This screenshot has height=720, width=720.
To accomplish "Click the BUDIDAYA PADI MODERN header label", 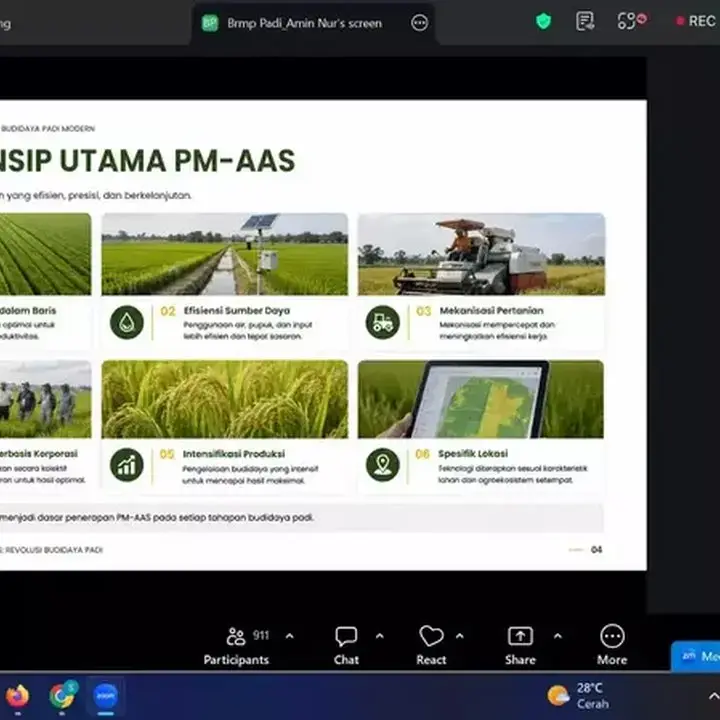I will tap(48, 129).
